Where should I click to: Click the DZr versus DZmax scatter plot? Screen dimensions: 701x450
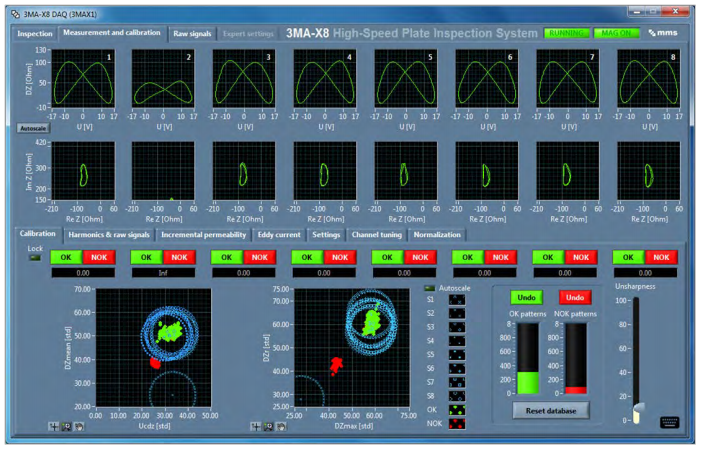(x=351, y=348)
